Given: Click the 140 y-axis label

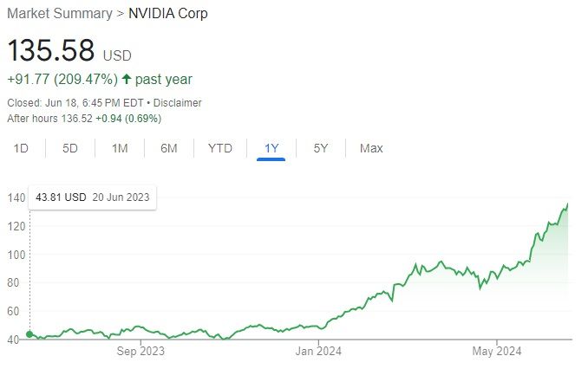Looking at the screenshot, I should tap(16, 197).
